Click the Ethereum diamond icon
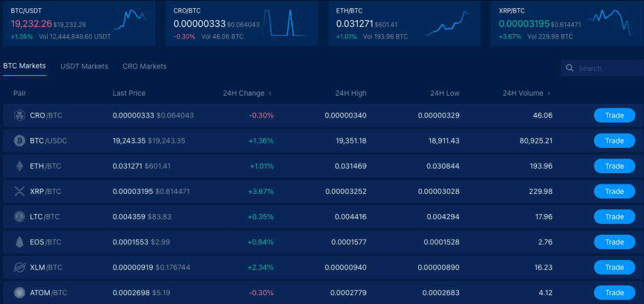Image resolution: width=644 pixels, height=304 pixels. tap(19, 166)
